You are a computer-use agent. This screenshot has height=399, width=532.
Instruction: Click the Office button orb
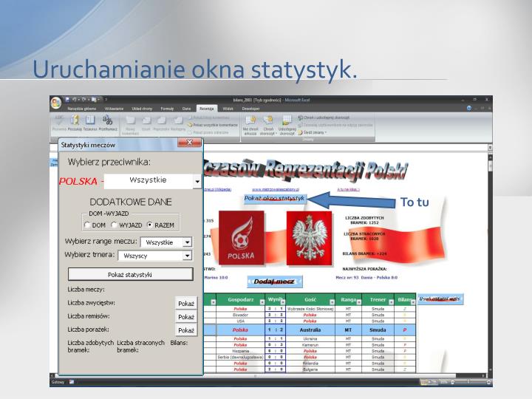click(56, 103)
